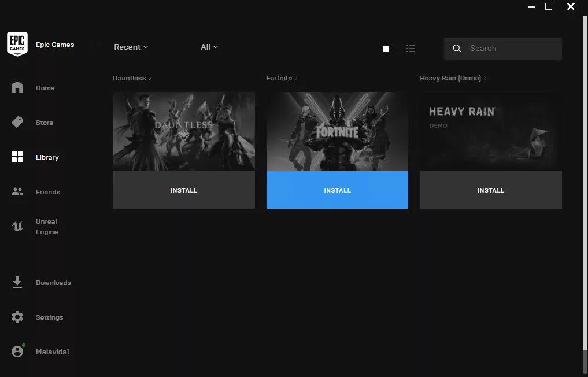Open the Friends people icon
Image resolution: width=588 pixels, height=377 pixels.
pyautogui.click(x=17, y=192)
